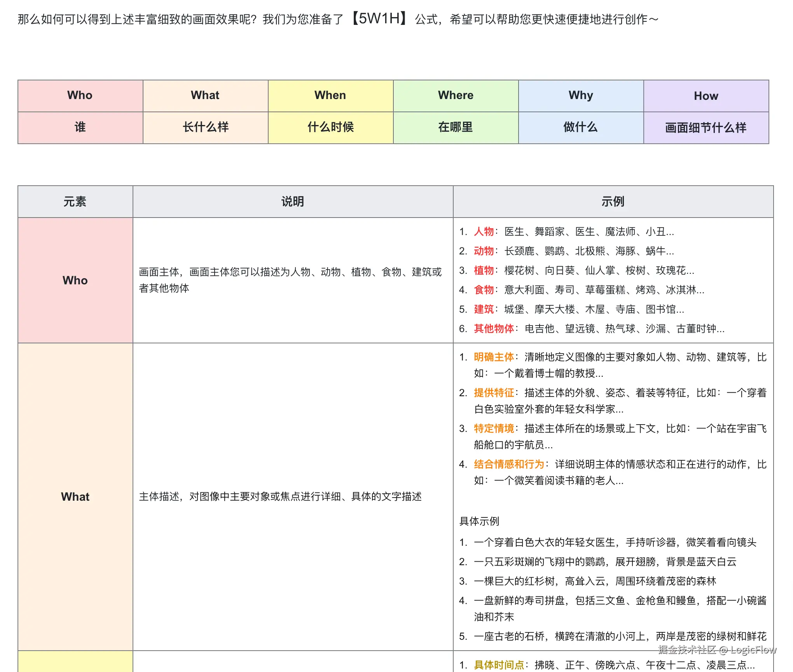Click the Who cell in element table
The image size is (793, 672).
pos(75,280)
